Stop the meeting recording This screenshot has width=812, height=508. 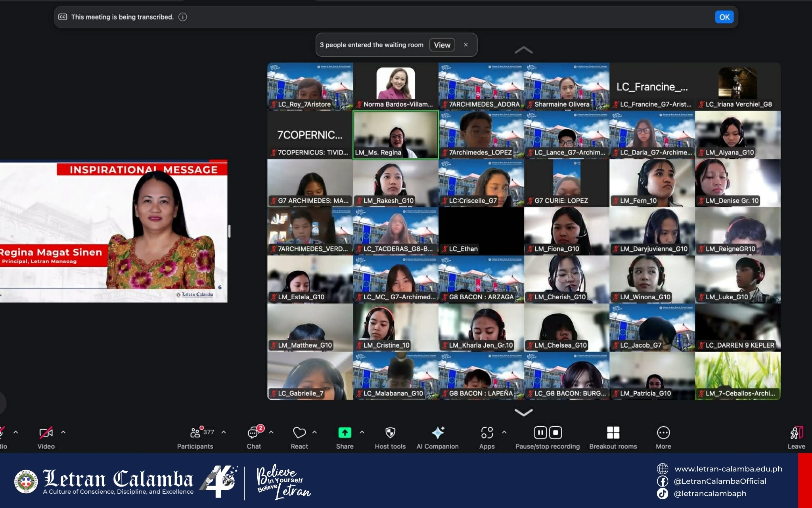click(555, 433)
